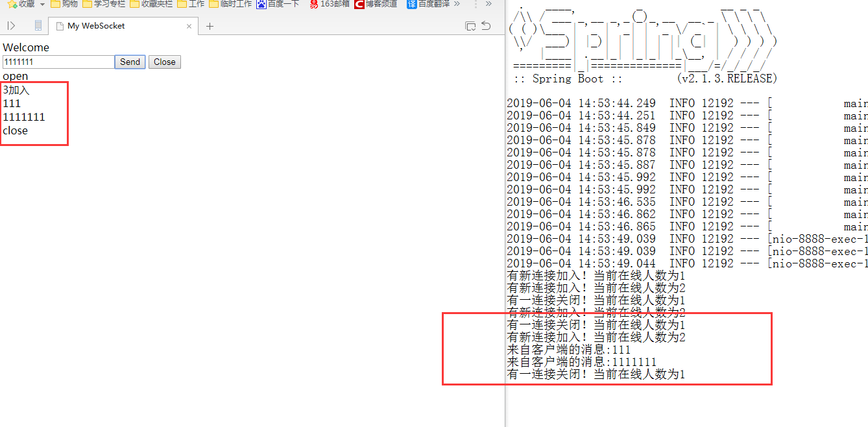The height and width of the screenshot is (427, 868).
Task: Open the 学习专栏 bookmark folder
Action: click(x=104, y=4)
